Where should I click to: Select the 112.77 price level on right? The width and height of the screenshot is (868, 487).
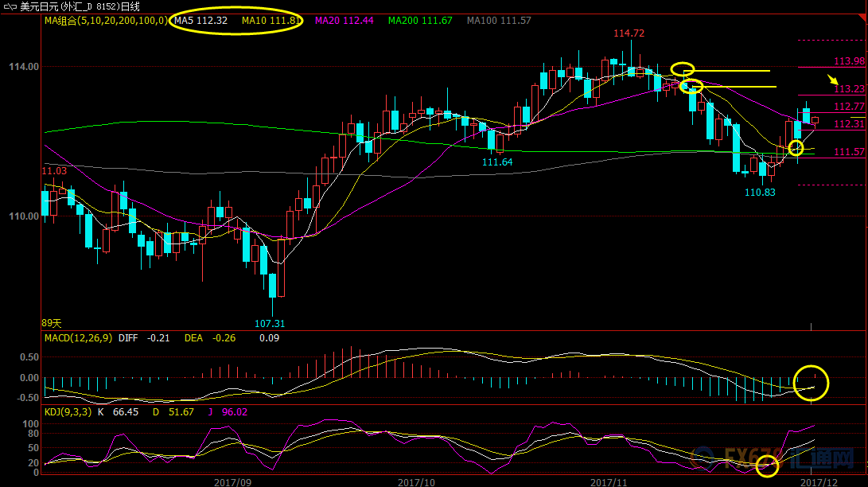[x=849, y=107]
